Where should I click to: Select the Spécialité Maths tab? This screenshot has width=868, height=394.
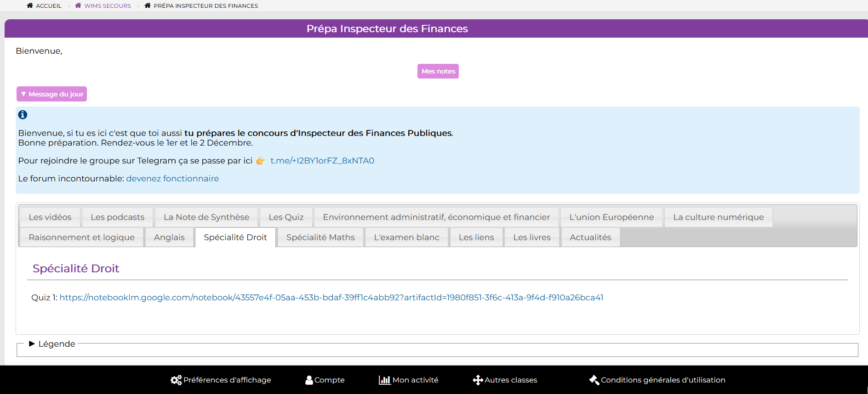pos(320,237)
